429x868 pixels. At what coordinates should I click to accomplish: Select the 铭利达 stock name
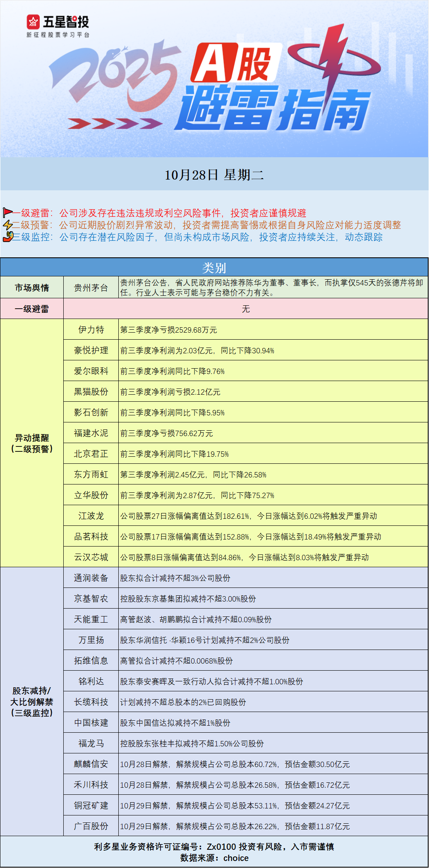pyautogui.click(x=91, y=681)
